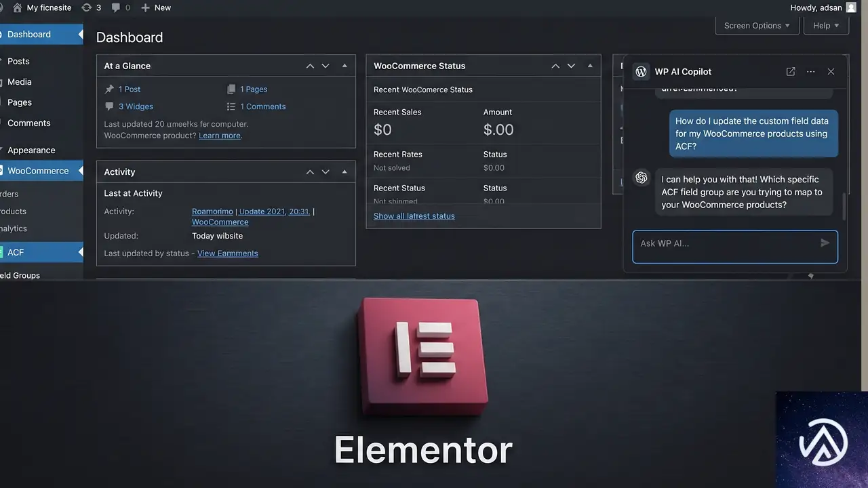The image size is (868, 488).
Task: Open the Roamorimo activity link
Action: click(212, 211)
